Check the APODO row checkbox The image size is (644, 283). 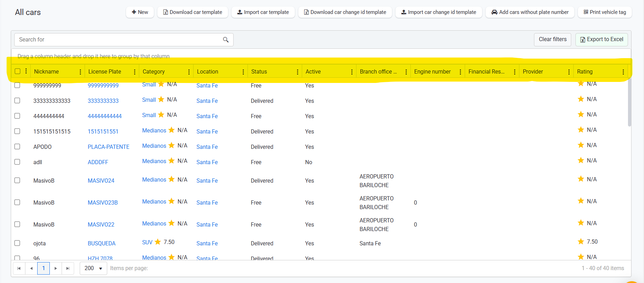click(17, 146)
